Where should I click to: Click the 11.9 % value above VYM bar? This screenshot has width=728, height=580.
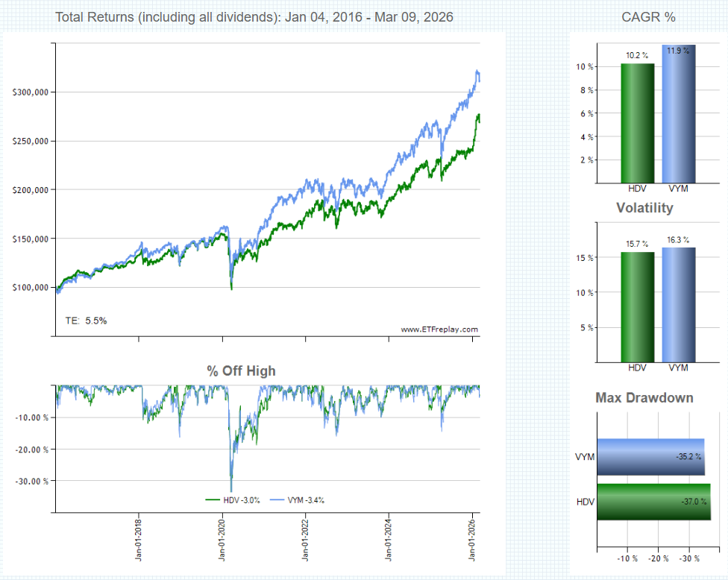677,51
